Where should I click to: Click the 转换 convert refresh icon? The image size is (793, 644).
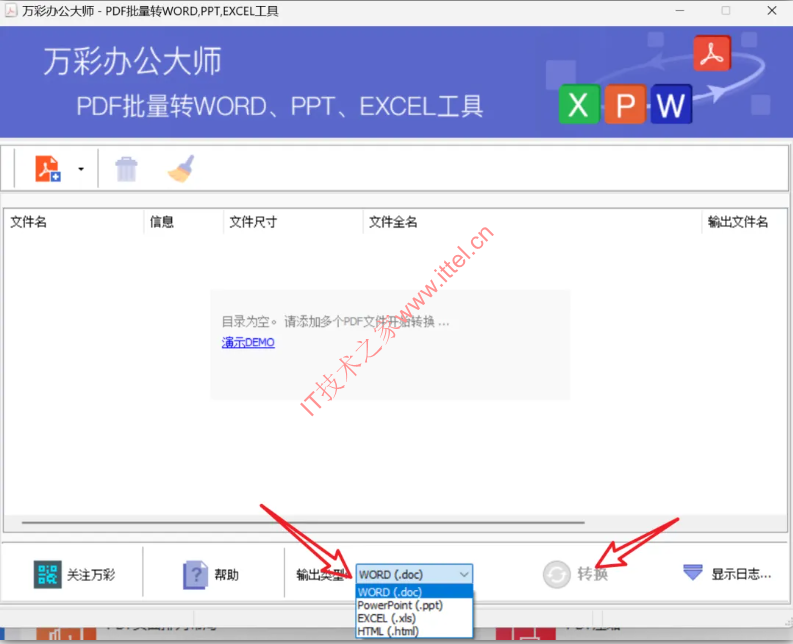pos(557,575)
